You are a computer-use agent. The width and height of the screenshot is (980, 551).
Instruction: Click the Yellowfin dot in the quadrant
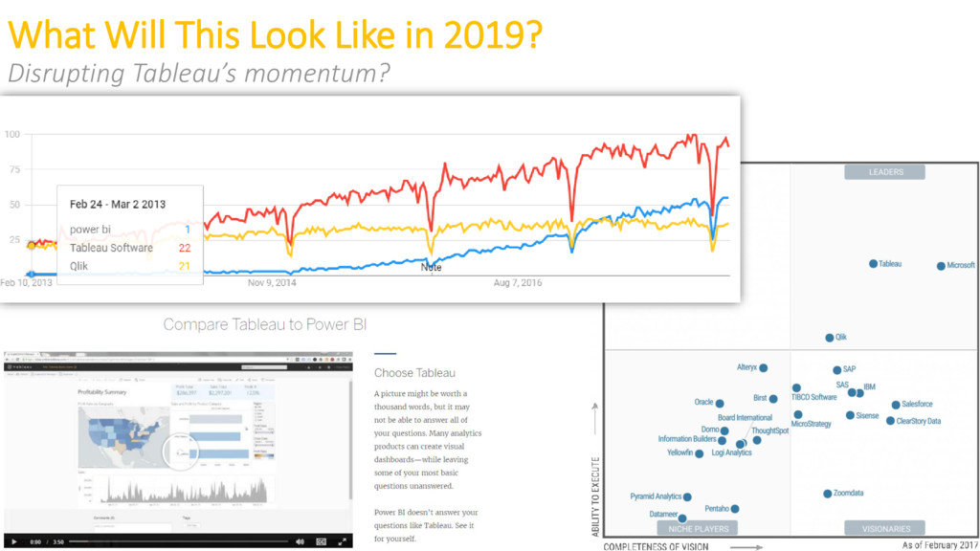(x=700, y=454)
